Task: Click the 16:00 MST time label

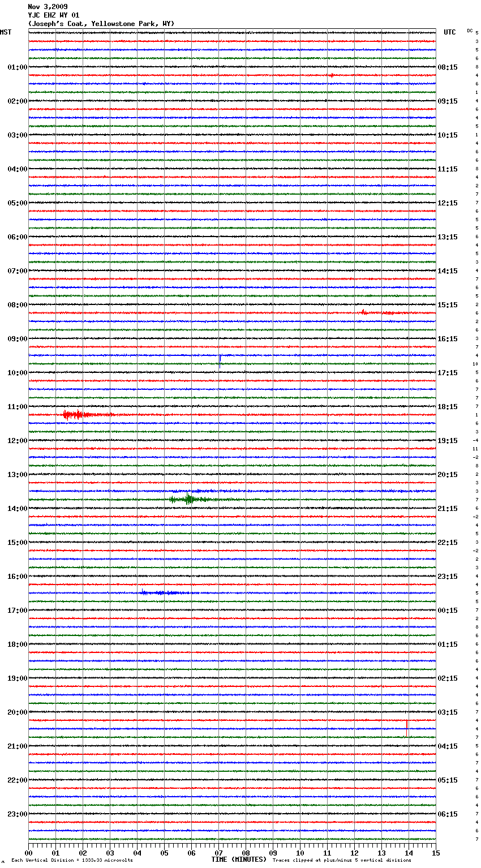Action: tap(18, 577)
